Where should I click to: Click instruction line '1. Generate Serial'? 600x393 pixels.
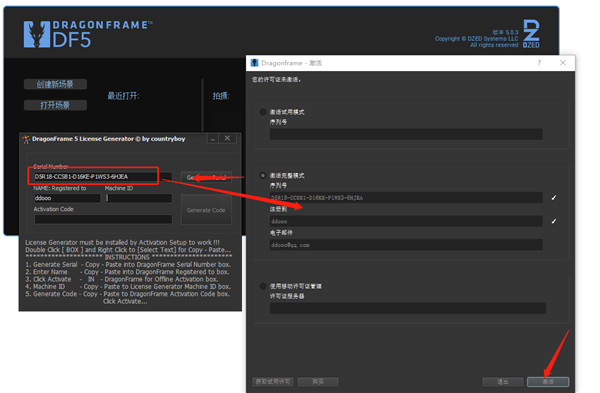(128, 264)
